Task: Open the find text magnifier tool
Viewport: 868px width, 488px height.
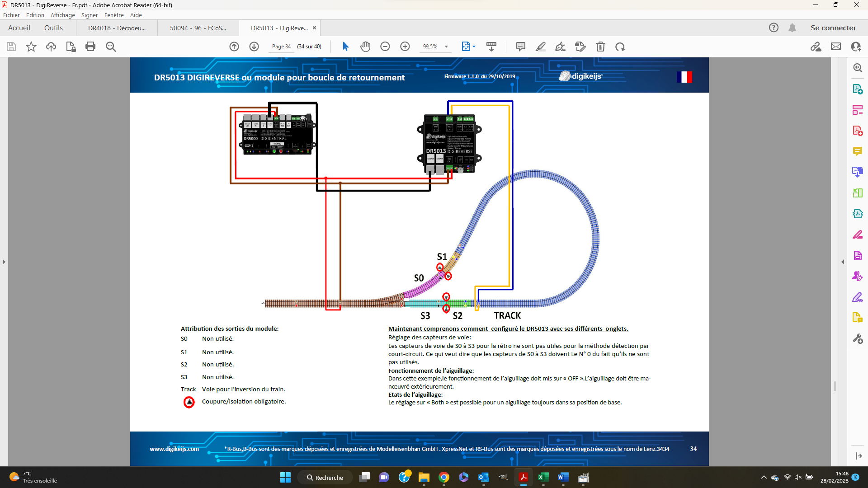Action: [111, 47]
